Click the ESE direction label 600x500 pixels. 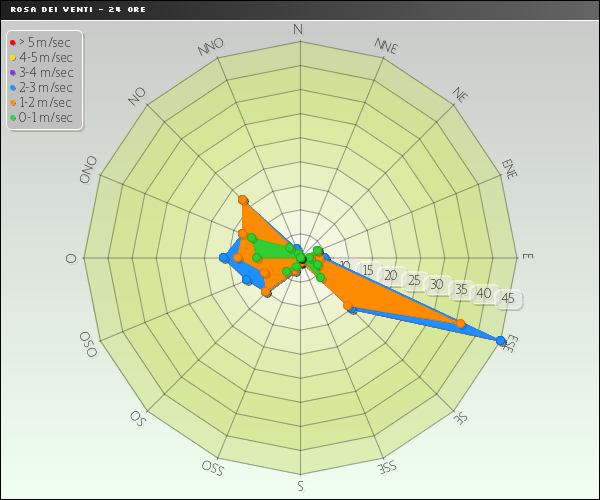pyautogui.click(x=511, y=343)
